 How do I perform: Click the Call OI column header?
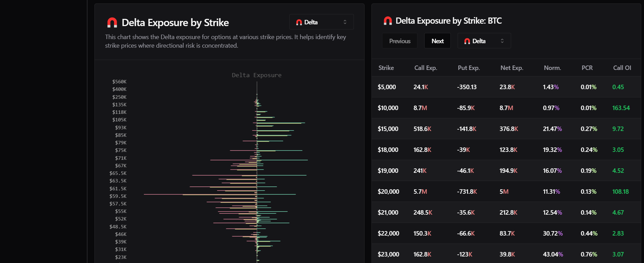(x=622, y=68)
